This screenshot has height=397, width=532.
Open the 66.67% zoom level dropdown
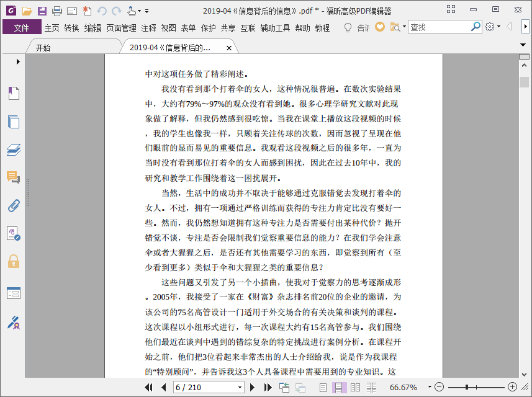click(430, 387)
